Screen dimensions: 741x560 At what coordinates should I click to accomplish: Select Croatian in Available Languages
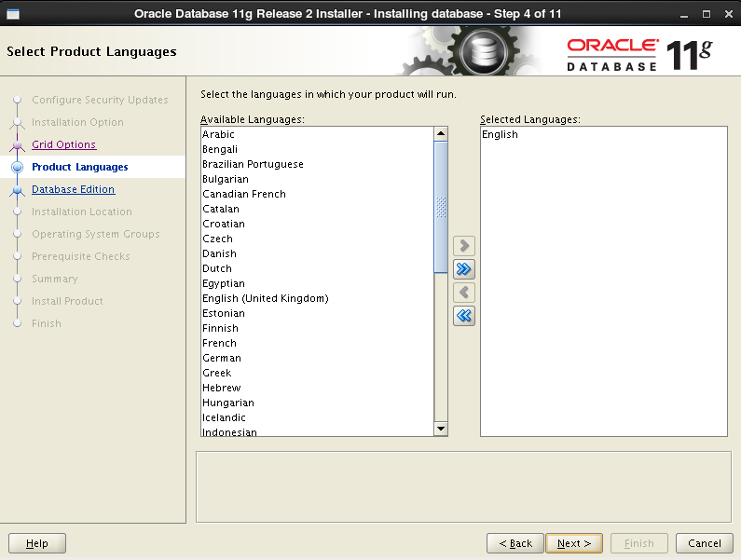[317, 224]
